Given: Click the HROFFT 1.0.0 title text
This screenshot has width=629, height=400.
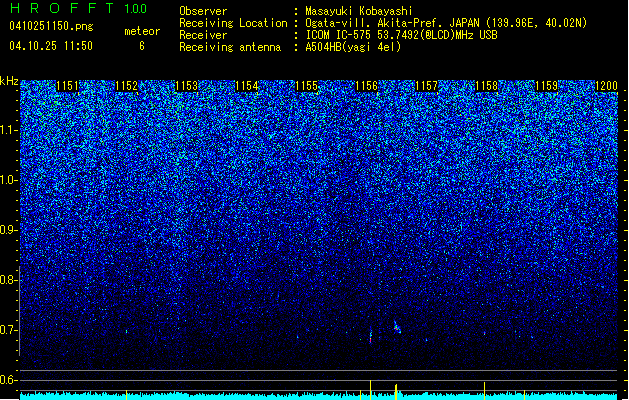Looking at the screenshot, I should [x=79, y=8].
